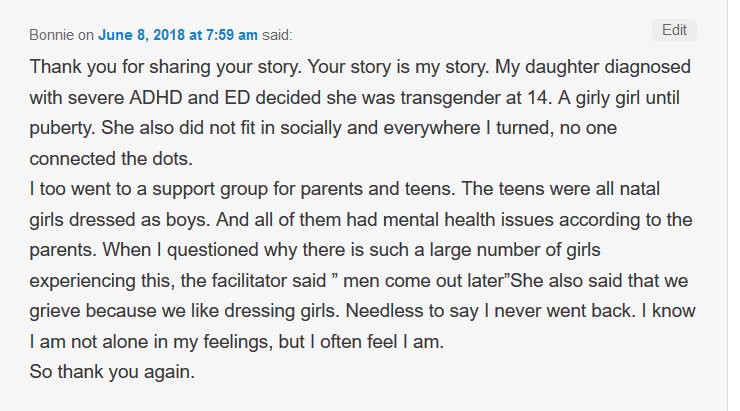Click the commenter name Bonnie
740x411 pixels.
[x=51, y=35]
